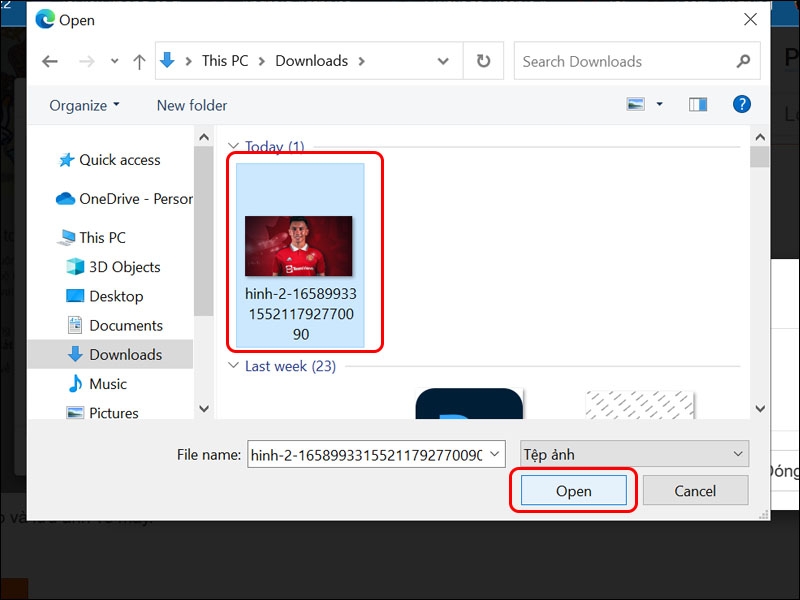Open 3D Objects folder in sidebar

tap(124, 267)
